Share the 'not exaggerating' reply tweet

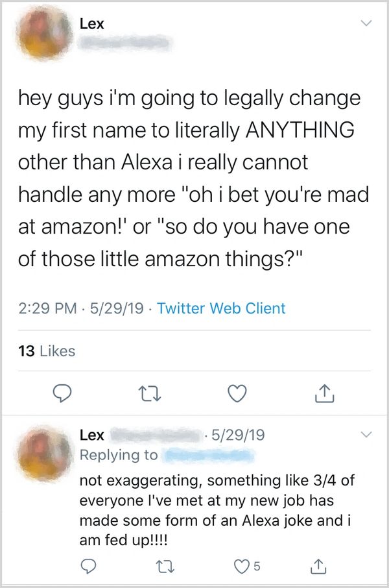(318, 567)
